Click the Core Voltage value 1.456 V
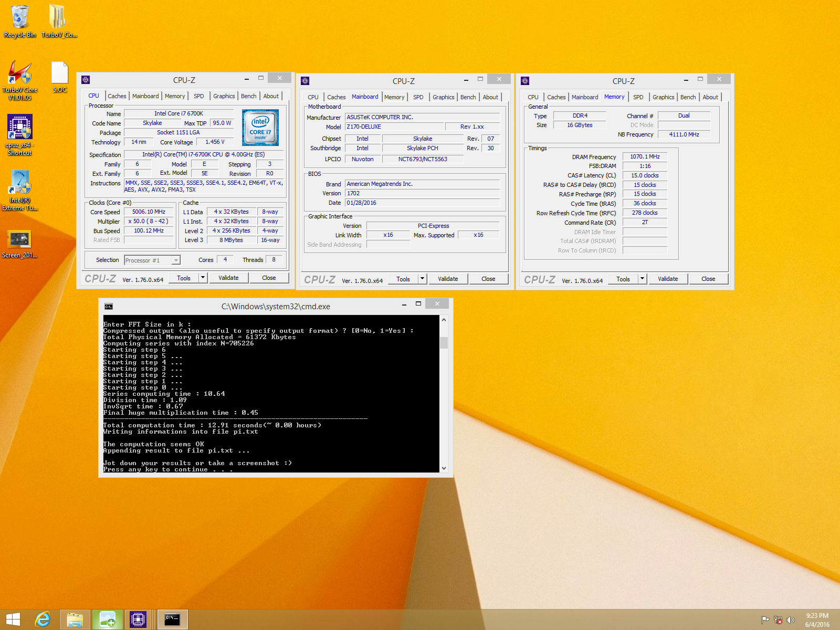The image size is (840, 630). 215,142
